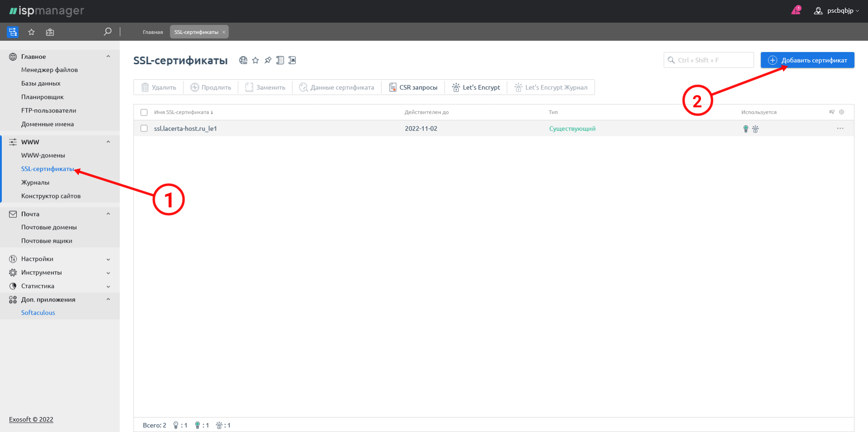The width and height of the screenshot is (868, 432).
Task: Switch to the Главная tab
Action: tap(153, 32)
